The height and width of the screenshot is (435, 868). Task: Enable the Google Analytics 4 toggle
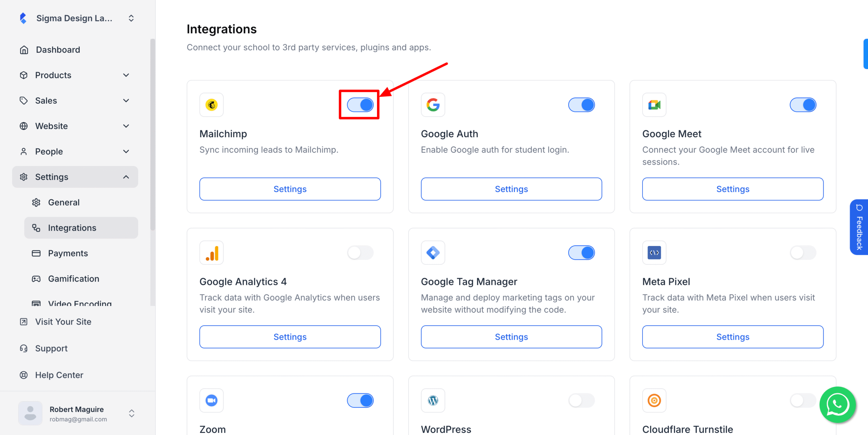360,253
